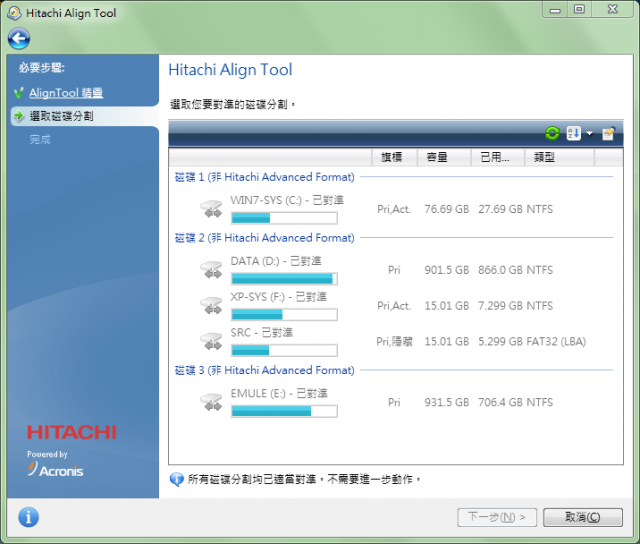Click the 5.299 GB used value
The width and height of the screenshot is (640, 544).
(500, 342)
